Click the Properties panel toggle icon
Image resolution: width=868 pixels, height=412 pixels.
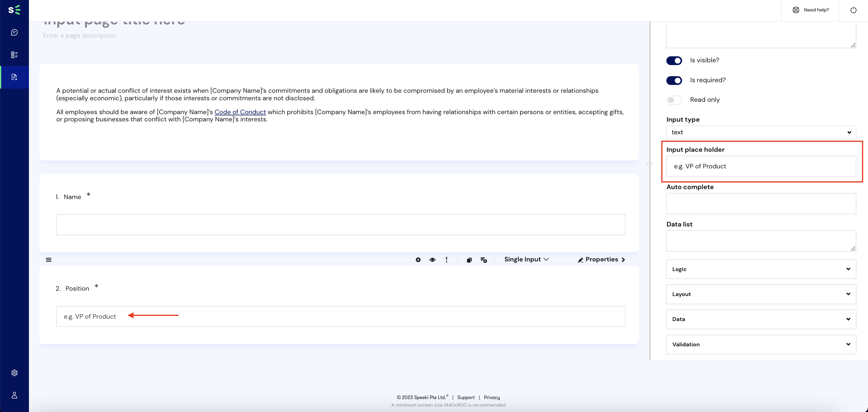point(624,259)
